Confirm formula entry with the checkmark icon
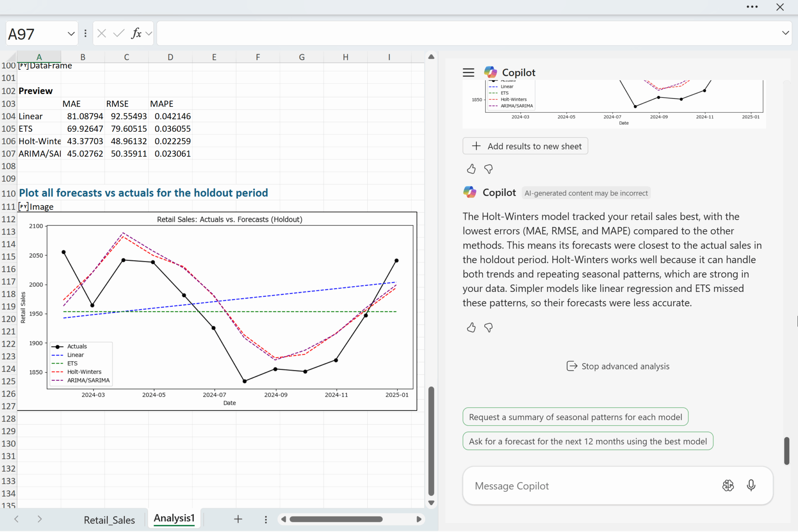 coord(118,34)
